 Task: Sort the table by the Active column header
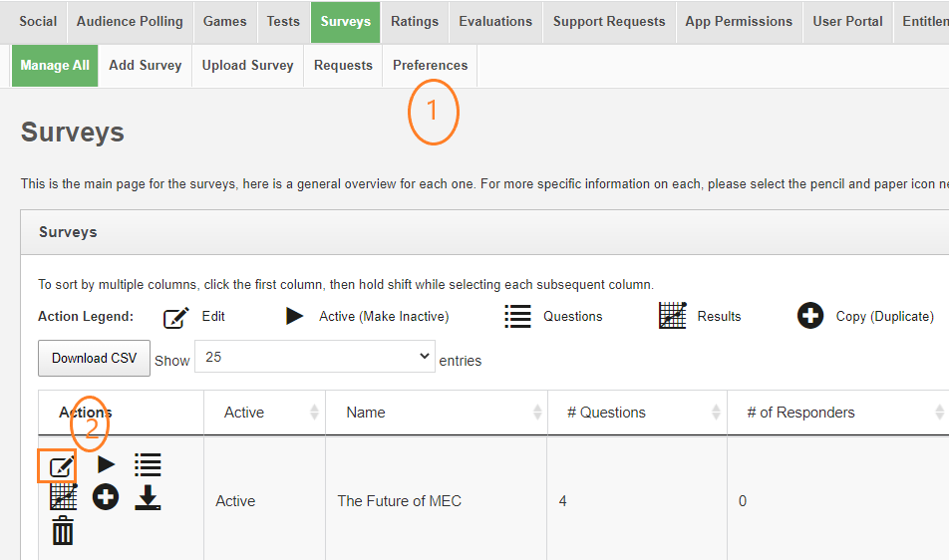(264, 413)
